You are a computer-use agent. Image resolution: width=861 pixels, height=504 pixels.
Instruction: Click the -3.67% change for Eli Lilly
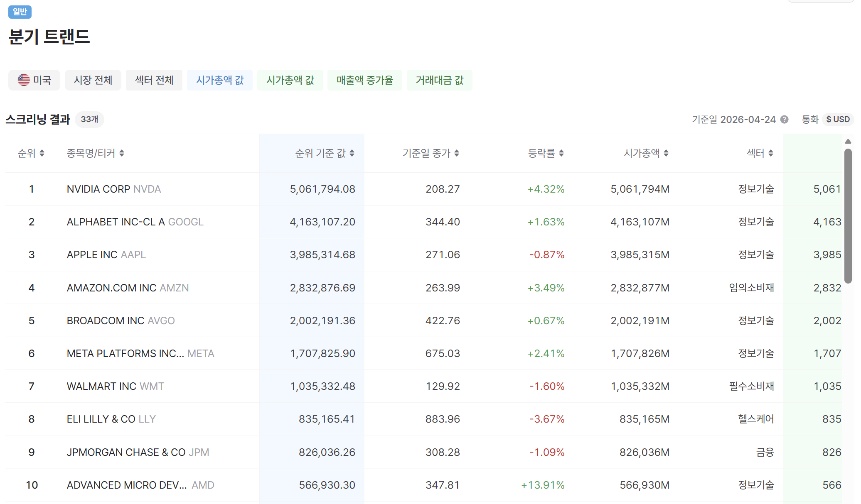(x=547, y=419)
